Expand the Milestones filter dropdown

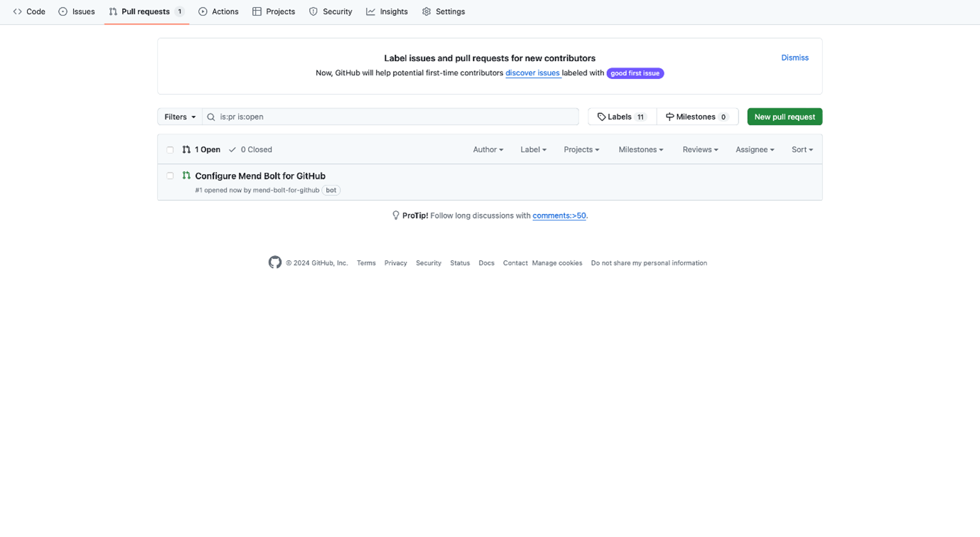coord(641,149)
